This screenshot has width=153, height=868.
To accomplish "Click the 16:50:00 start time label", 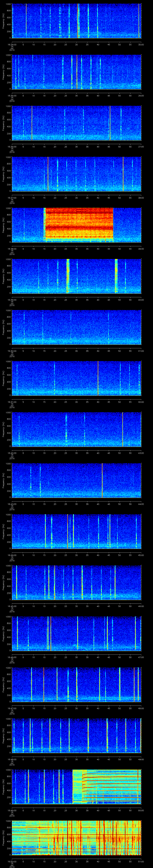I will (12, 862).
